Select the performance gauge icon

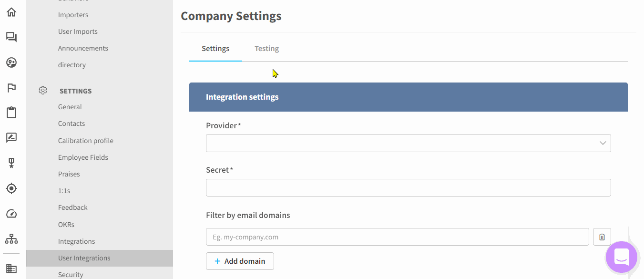[x=11, y=213]
